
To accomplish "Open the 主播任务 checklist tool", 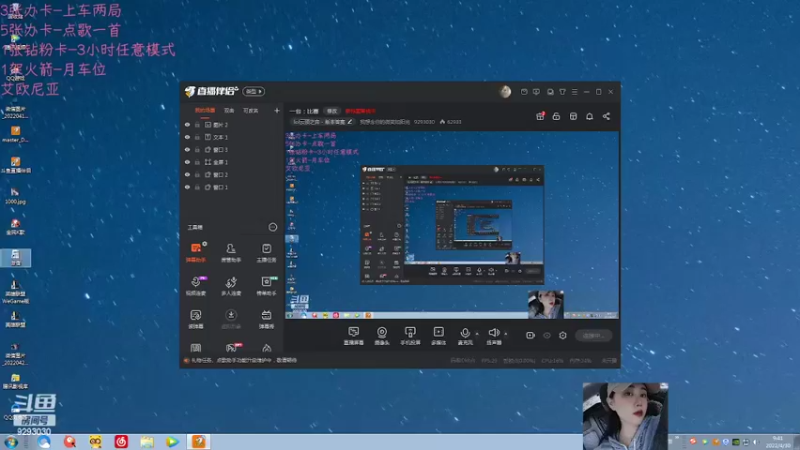I will pyautogui.click(x=266, y=253).
